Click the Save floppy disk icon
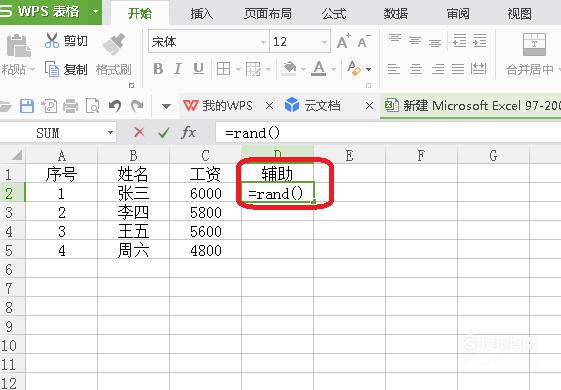561x390 pixels. 27,106
